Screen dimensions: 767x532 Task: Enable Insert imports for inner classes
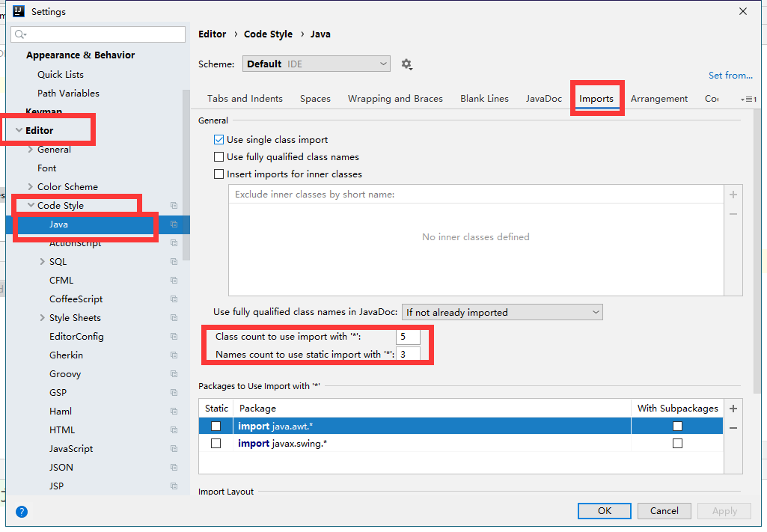(219, 174)
